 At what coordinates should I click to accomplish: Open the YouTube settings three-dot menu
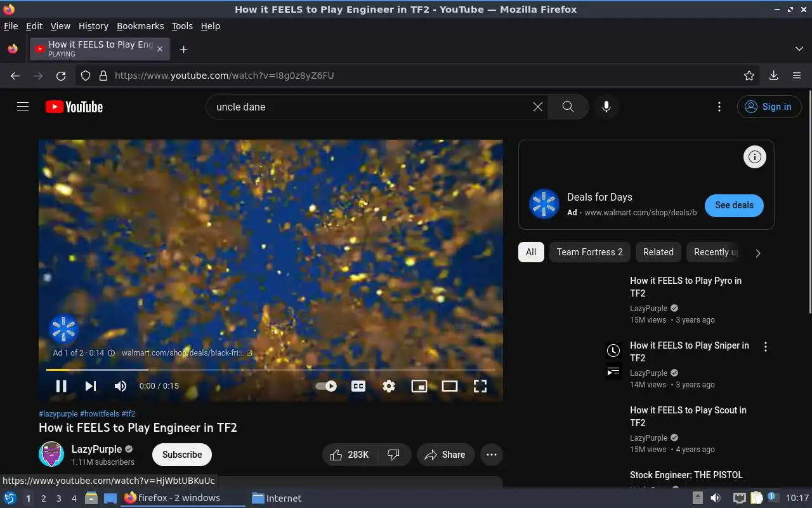coord(719,107)
